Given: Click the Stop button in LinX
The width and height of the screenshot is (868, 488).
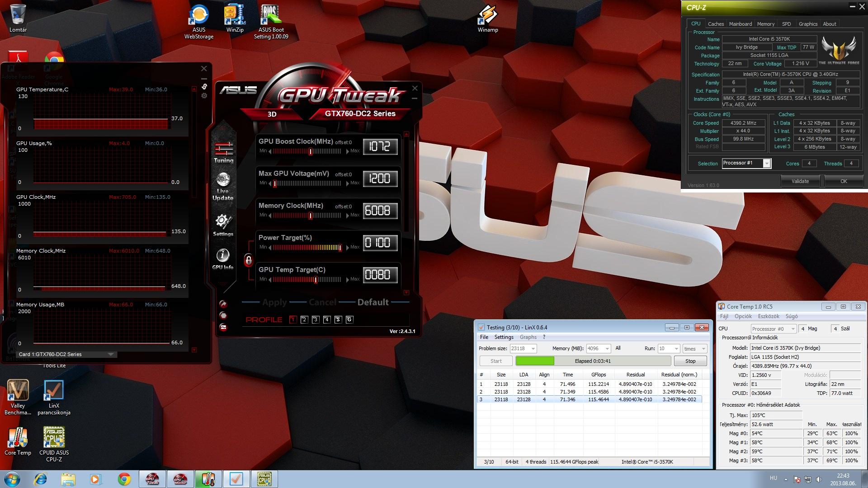Looking at the screenshot, I should tap(690, 361).
